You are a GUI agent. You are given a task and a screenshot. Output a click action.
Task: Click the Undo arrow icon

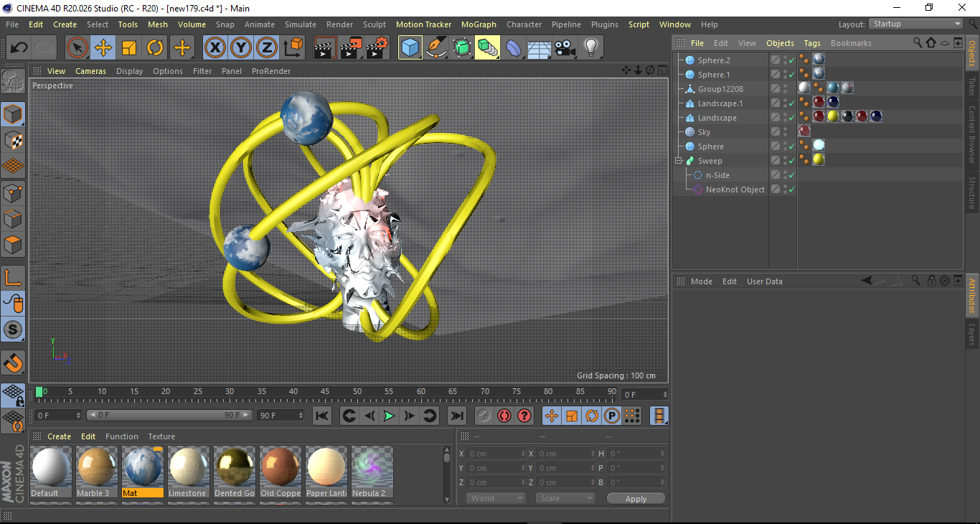click(x=19, y=48)
